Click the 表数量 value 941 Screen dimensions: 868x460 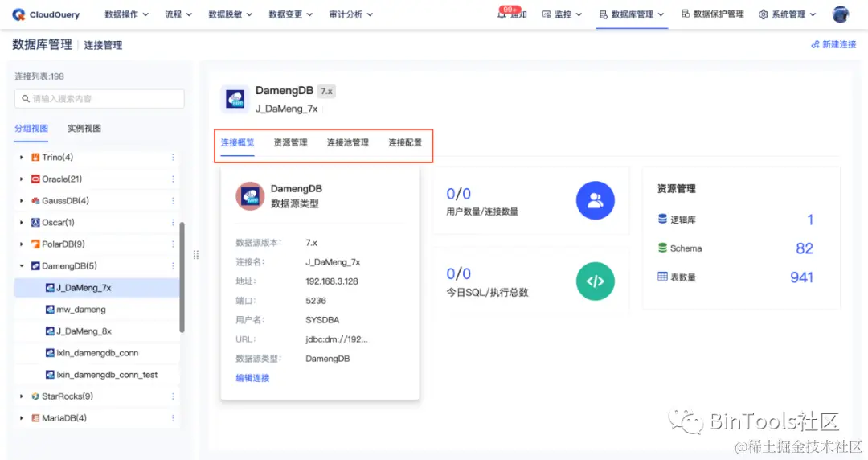pyautogui.click(x=801, y=277)
